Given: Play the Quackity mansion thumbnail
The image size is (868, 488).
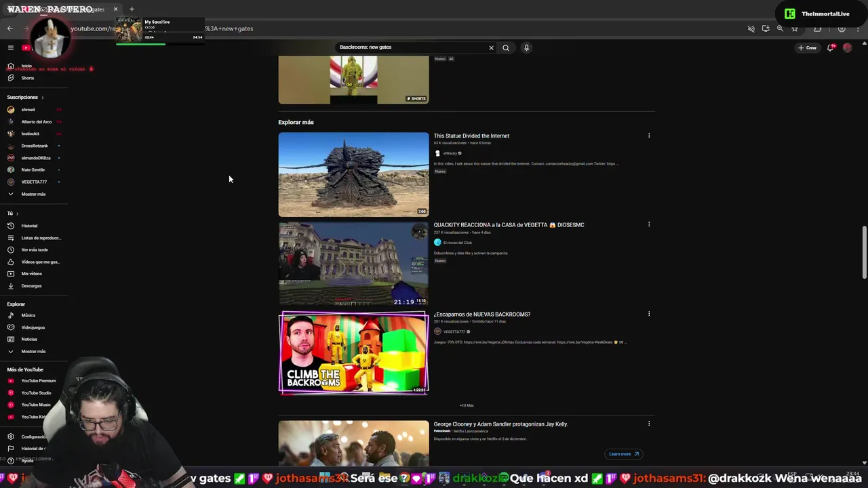Looking at the screenshot, I should pyautogui.click(x=353, y=264).
